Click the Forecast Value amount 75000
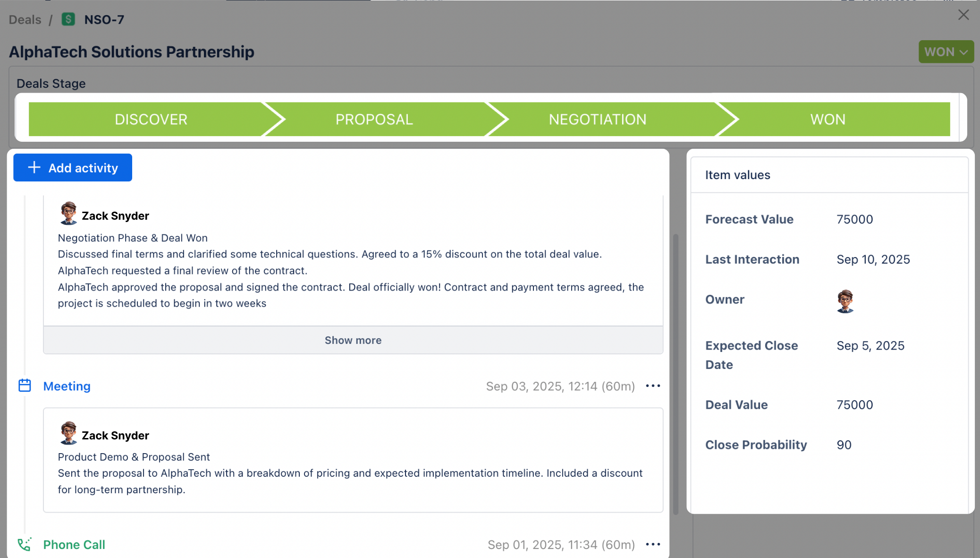 [854, 219]
